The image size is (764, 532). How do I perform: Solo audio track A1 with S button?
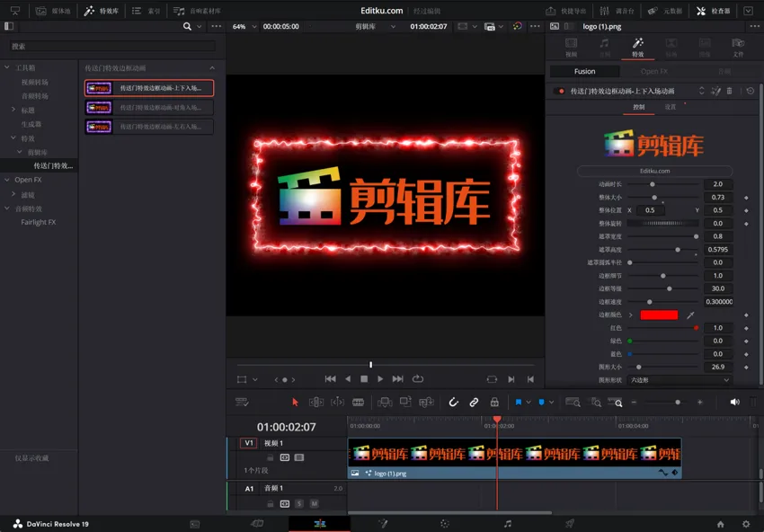(299, 503)
